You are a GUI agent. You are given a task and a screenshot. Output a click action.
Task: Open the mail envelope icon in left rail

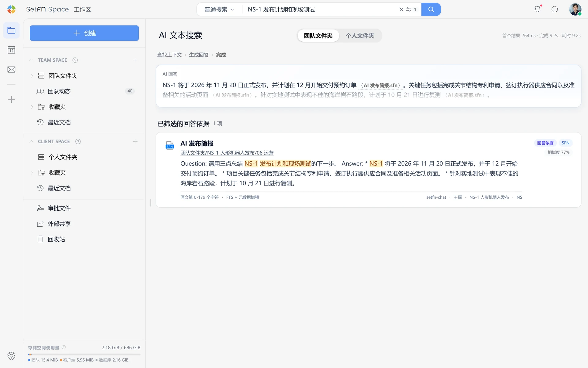point(11,70)
